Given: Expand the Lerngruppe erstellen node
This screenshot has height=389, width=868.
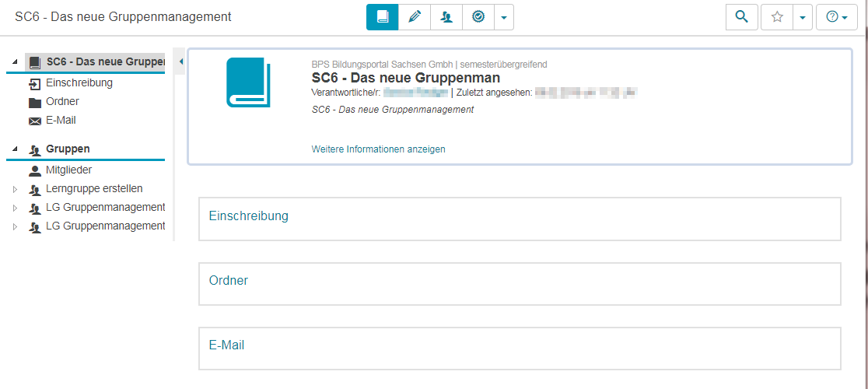Looking at the screenshot, I should [x=15, y=190].
